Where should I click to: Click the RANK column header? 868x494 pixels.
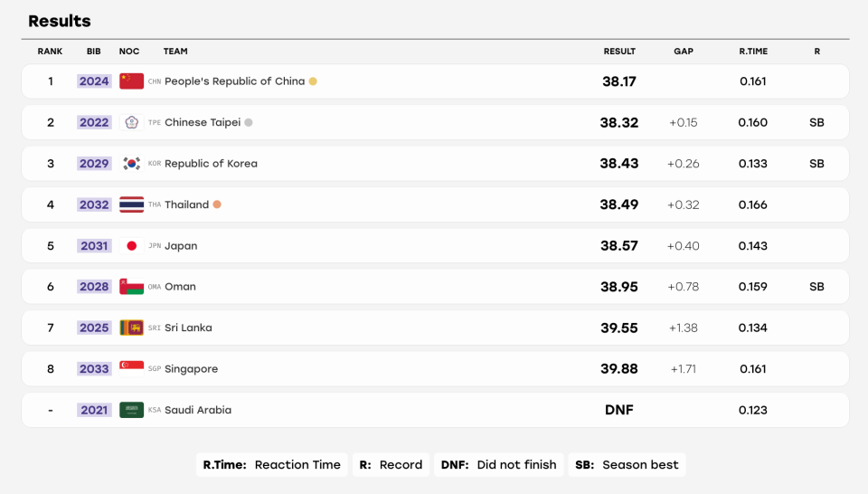(50, 51)
